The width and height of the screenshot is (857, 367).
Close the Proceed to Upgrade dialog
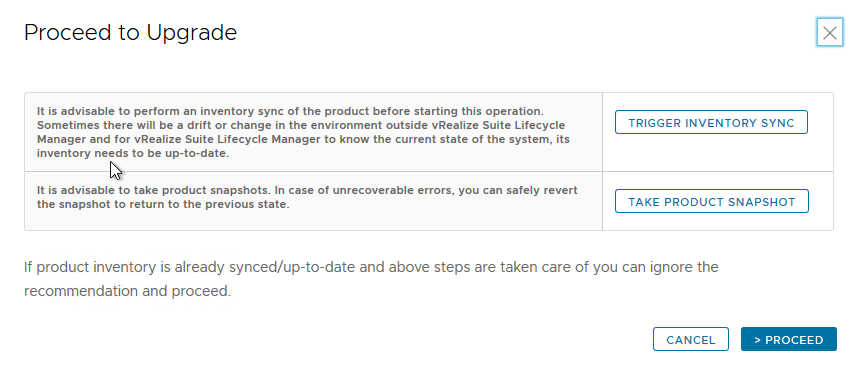[x=830, y=33]
